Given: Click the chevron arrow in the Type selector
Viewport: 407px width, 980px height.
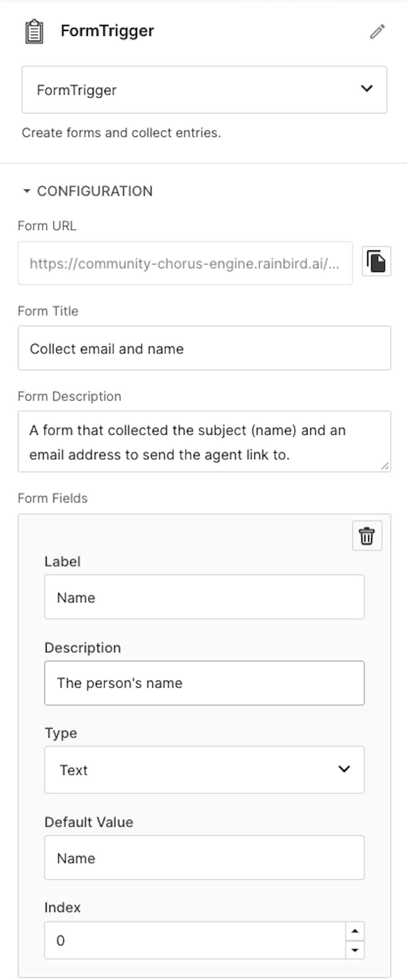Looking at the screenshot, I should click(344, 769).
